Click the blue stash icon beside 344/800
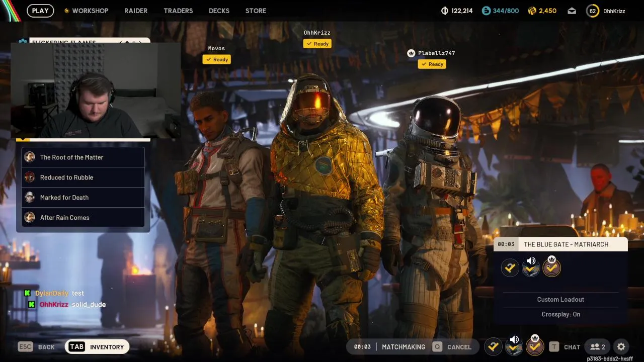This screenshot has width=644, height=362. pos(486,11)
